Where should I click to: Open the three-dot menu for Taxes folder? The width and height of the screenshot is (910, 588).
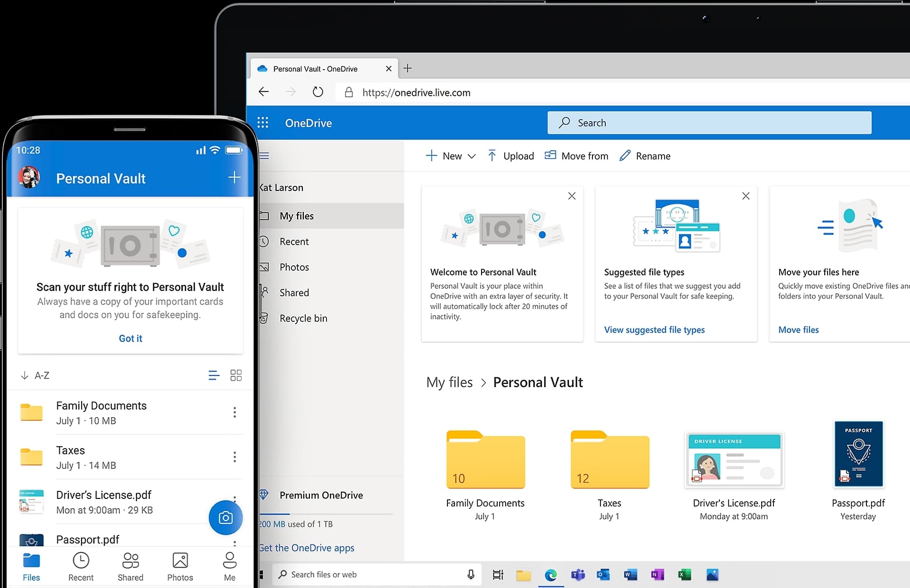coord(235,457)
